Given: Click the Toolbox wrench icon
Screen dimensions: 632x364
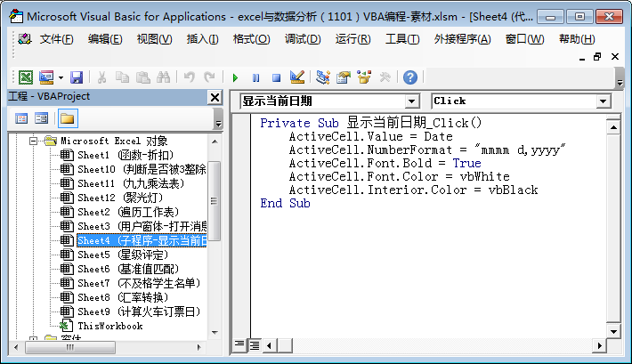Looking at the screenshot, I should coord(385,77).
